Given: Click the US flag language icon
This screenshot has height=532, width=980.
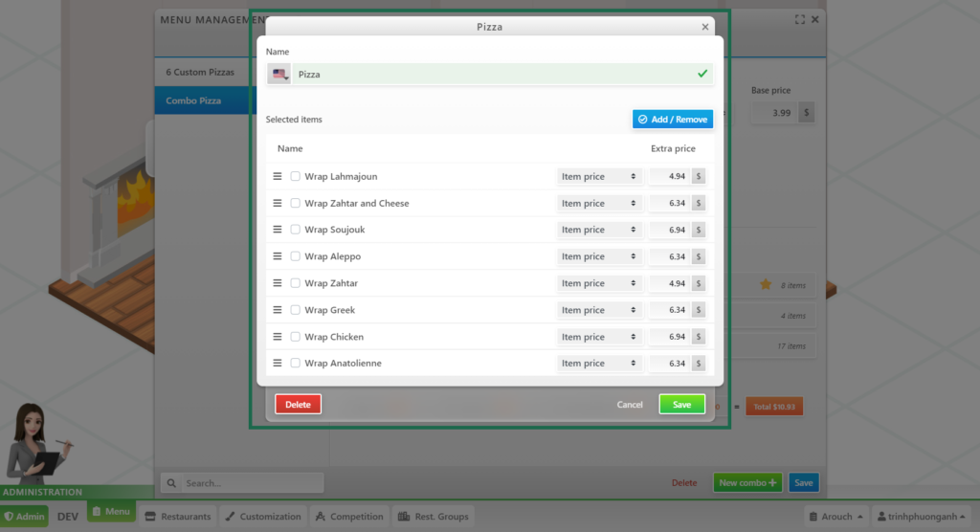Looking at the screenshot, I should point(279,74).
